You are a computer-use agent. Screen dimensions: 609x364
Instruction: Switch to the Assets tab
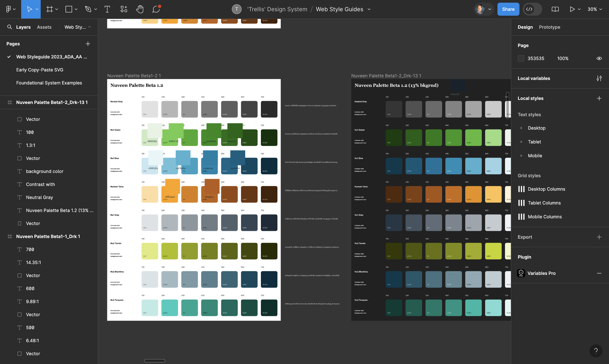click(x=44, y=27)
